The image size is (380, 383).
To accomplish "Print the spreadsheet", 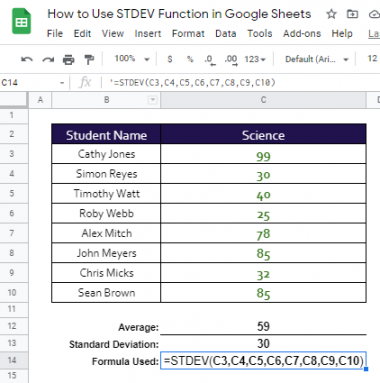I will pyautogui.click(x=69, y=60).
